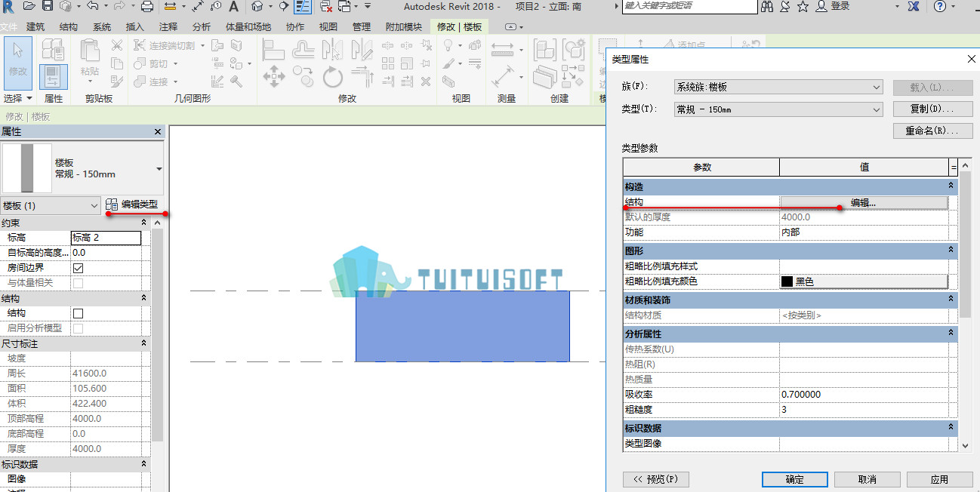Collapse the 构造 section in type parameters
The width and height of the screenshot is (980, 492).
tap(951, 186)
